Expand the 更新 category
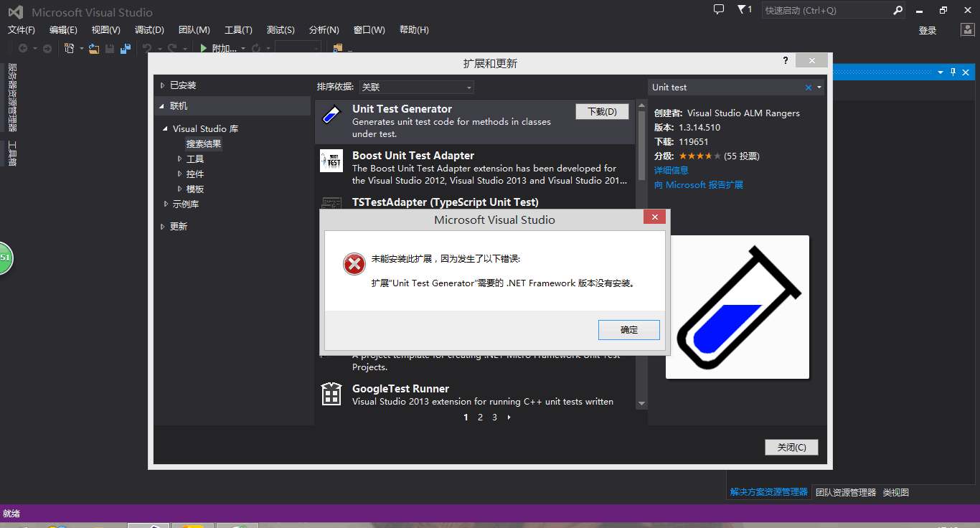980x528 pixels. coord(163,226)
